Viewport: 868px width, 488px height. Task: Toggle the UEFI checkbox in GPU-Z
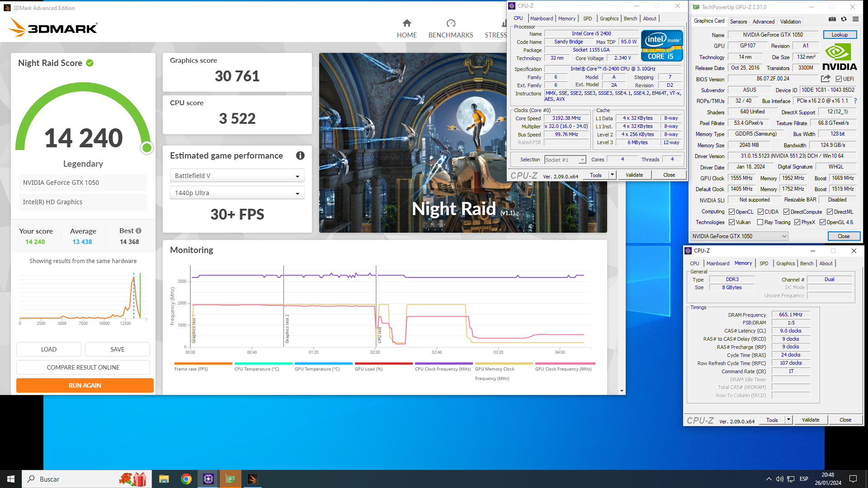tap(839, 79)
